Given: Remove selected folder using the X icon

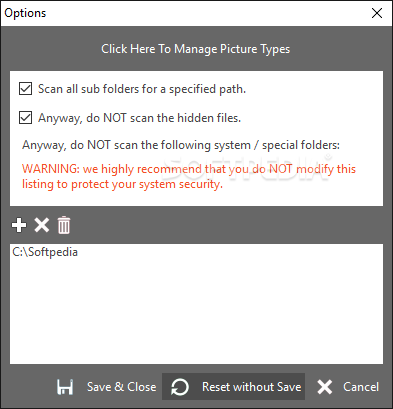Looking at the screenshot, I should pos(42,225).
